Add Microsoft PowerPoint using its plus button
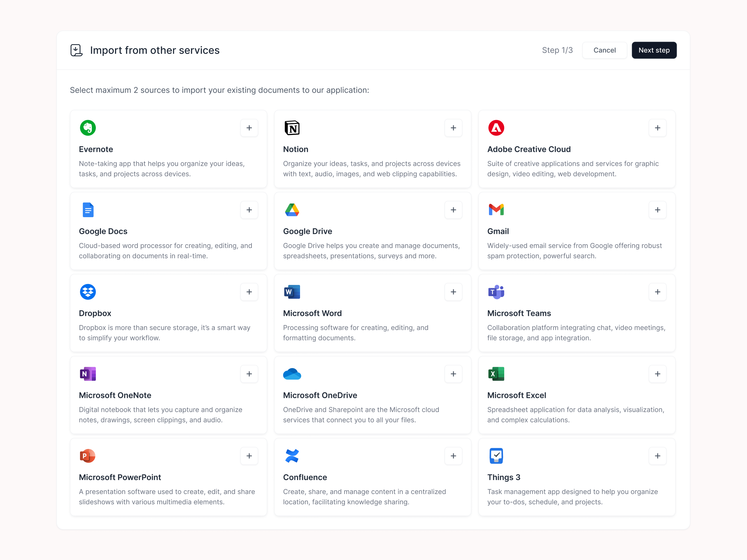 coord(249,456)
